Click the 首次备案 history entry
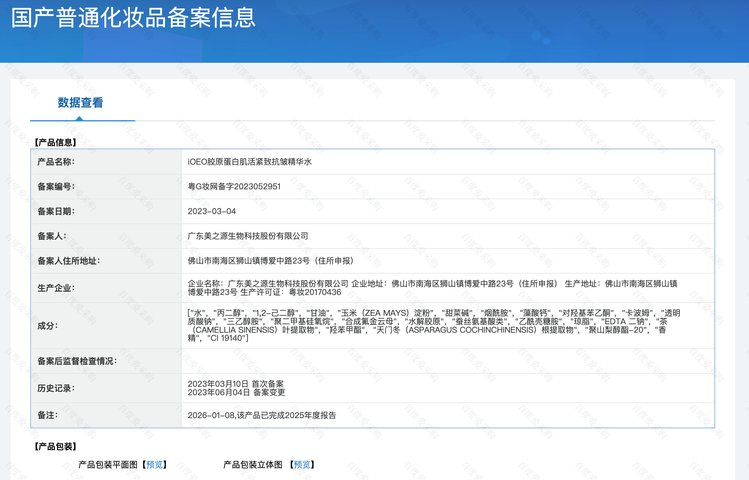 point(235,384)
